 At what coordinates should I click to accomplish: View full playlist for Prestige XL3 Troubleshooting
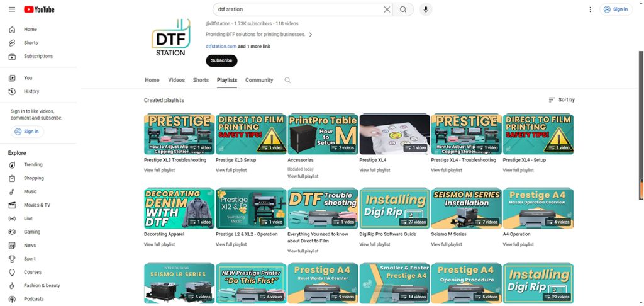[159, 170]
